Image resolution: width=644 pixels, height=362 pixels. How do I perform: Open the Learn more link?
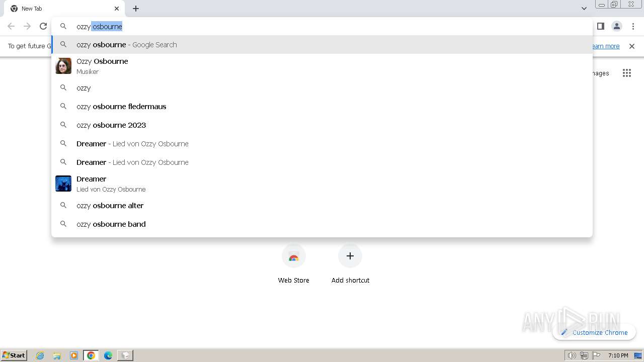click(605, 46)
